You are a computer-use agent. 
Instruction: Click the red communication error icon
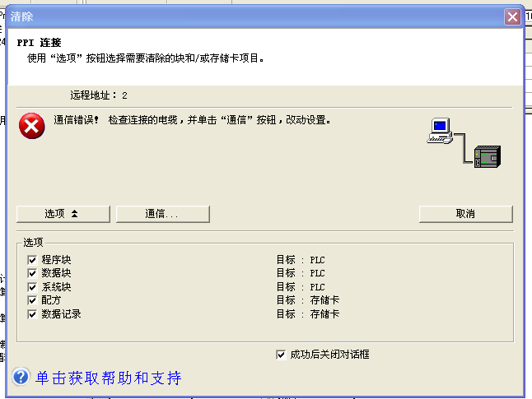pyautogui.click(x=32, y=126)
